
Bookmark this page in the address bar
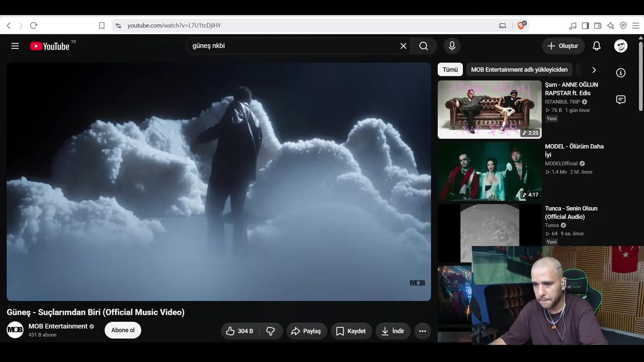[x=102, y=26]
